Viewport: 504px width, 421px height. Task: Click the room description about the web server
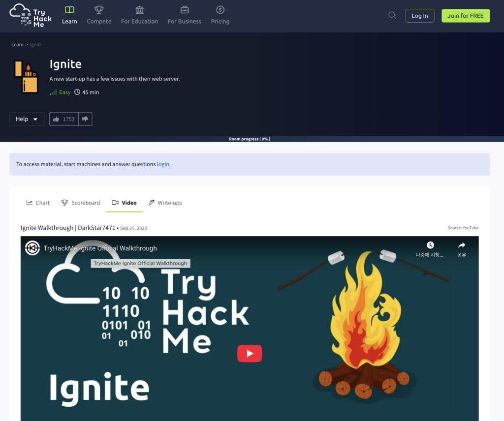[114, 79]
